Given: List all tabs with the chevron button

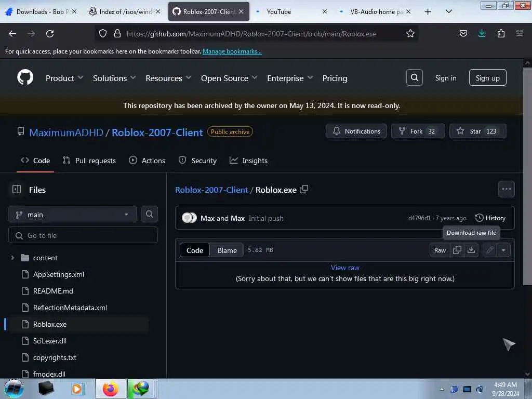Looking at the screenshot, I should pyautogui.click(x=448, y=11).
